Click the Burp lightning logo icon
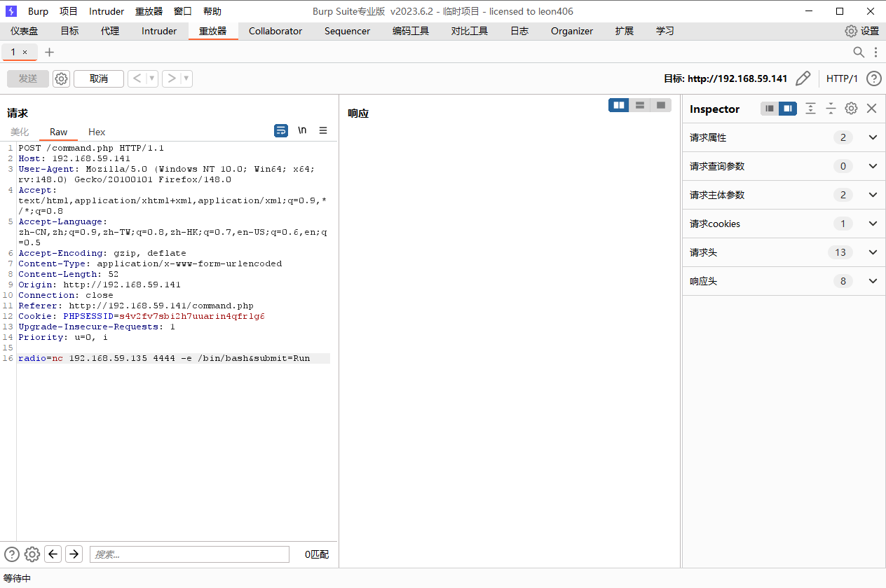 (11, 11)
